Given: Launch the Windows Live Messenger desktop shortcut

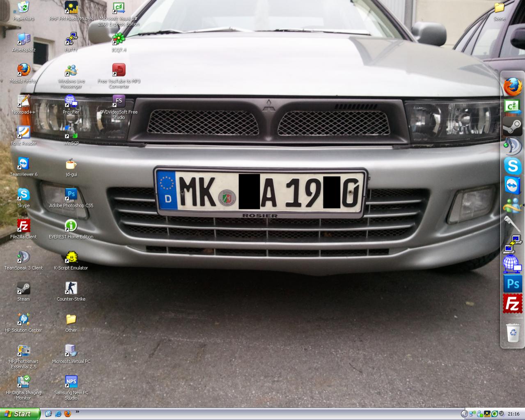Looking at the screenshot, I should 71,76.
